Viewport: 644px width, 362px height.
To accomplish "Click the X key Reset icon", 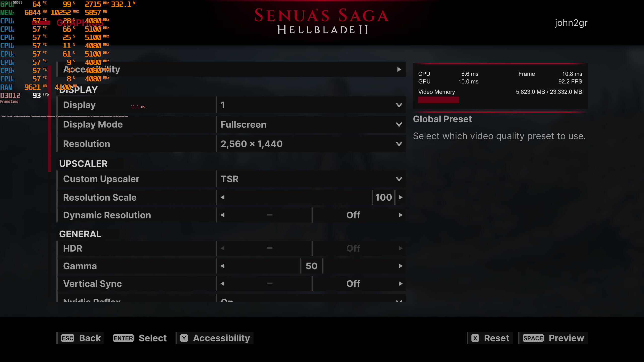I will coord(475,338).
